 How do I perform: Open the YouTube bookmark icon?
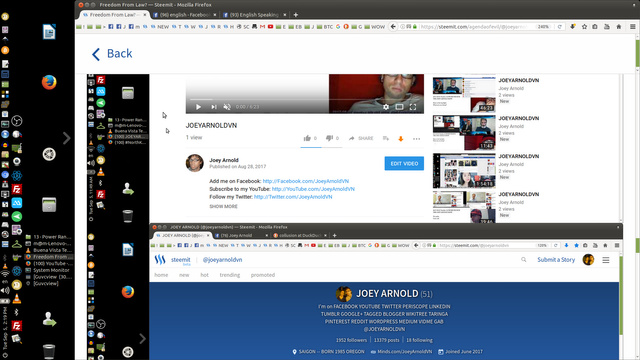point(270,27)
